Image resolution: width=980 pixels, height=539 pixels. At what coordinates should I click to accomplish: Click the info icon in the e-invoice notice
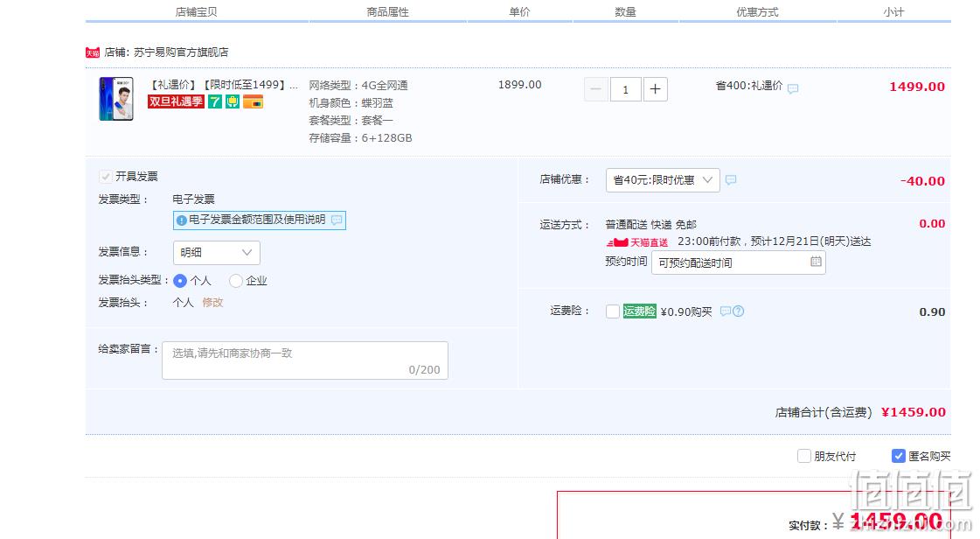(181, 220)
